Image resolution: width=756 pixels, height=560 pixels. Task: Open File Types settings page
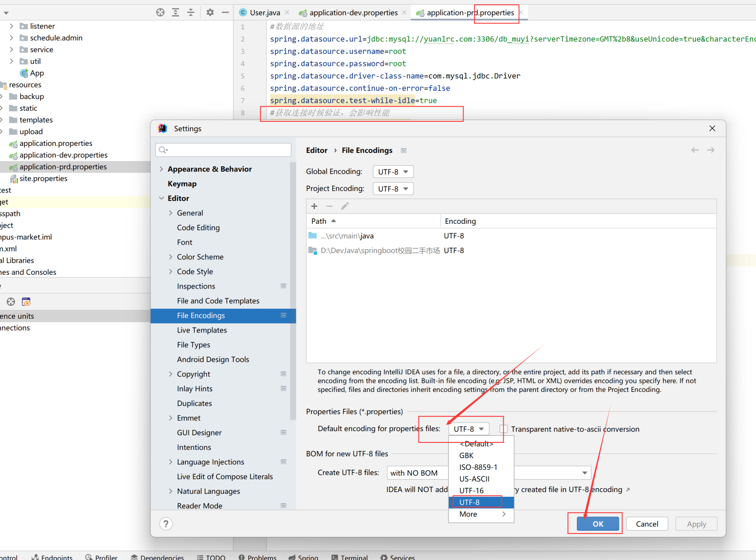[x=194, y=345]
